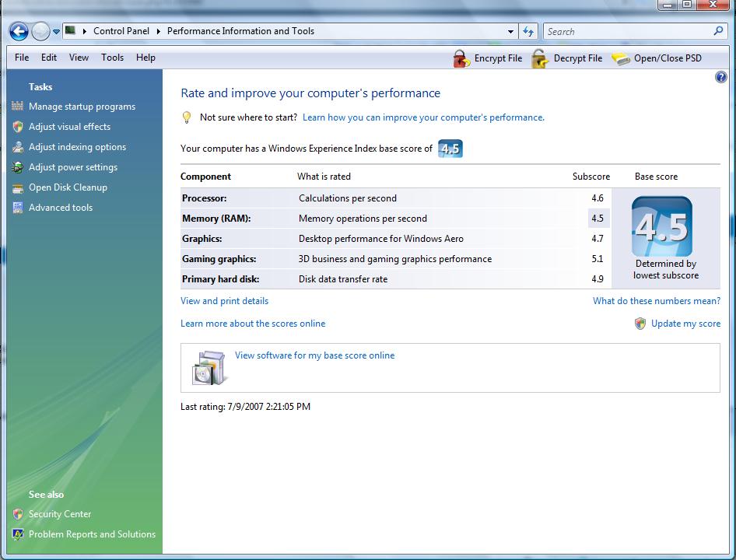Open Adjust visual effects task

pos(69,127)
